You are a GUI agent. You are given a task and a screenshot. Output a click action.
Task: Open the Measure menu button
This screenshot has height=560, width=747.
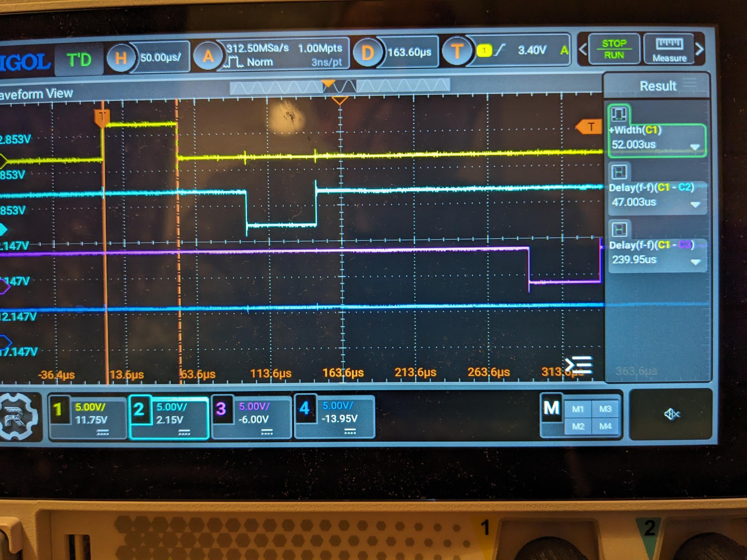tap(669, 50)
